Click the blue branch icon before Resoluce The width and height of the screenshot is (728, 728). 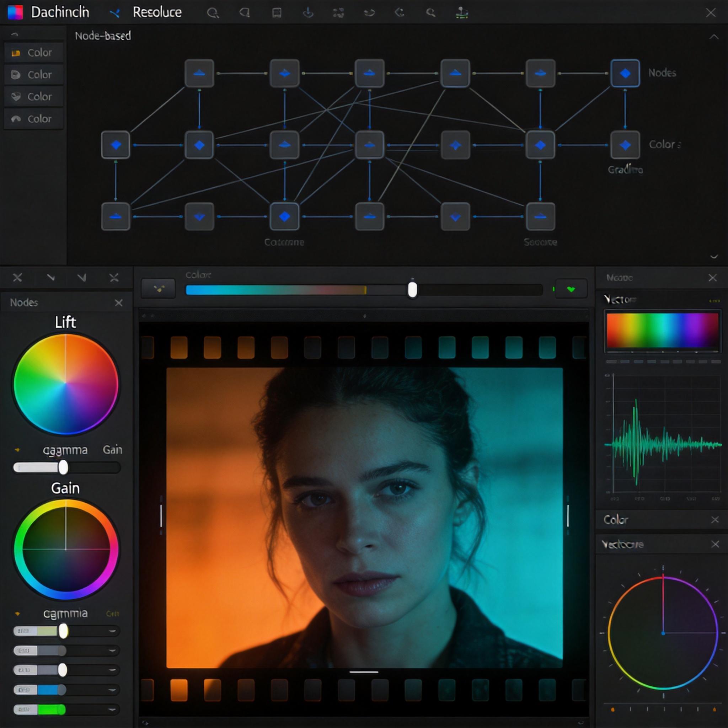tap(114, 13)
